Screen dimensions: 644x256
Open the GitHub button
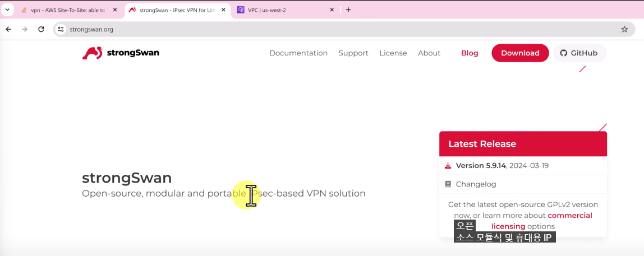pyautogui.click(x=579, y=53)
